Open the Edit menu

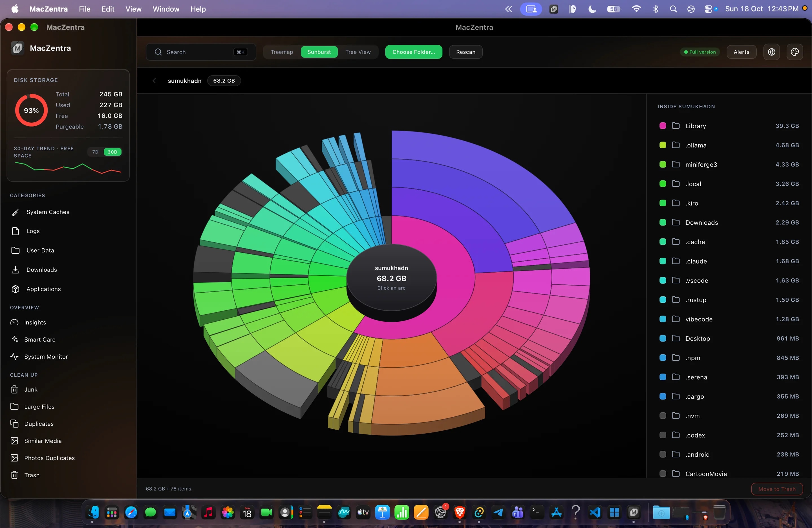108,9
